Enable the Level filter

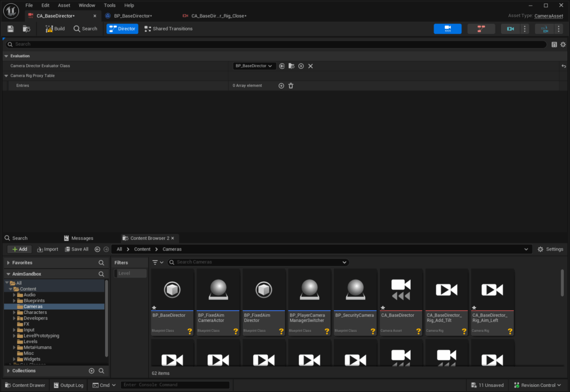(x=130, y=273)
